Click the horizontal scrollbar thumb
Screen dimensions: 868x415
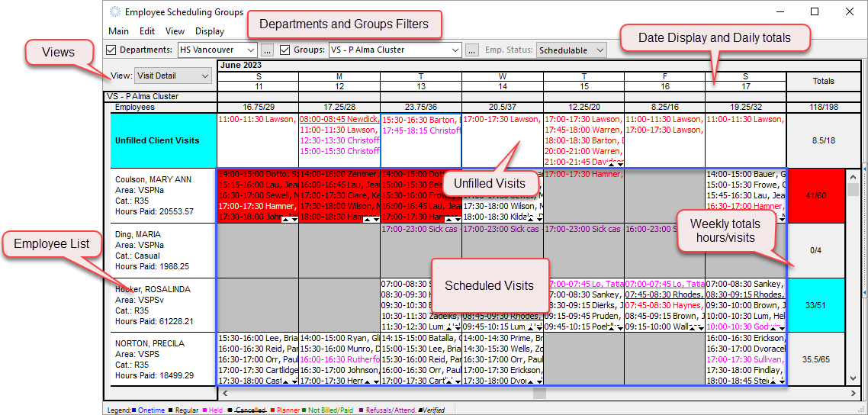539,394
